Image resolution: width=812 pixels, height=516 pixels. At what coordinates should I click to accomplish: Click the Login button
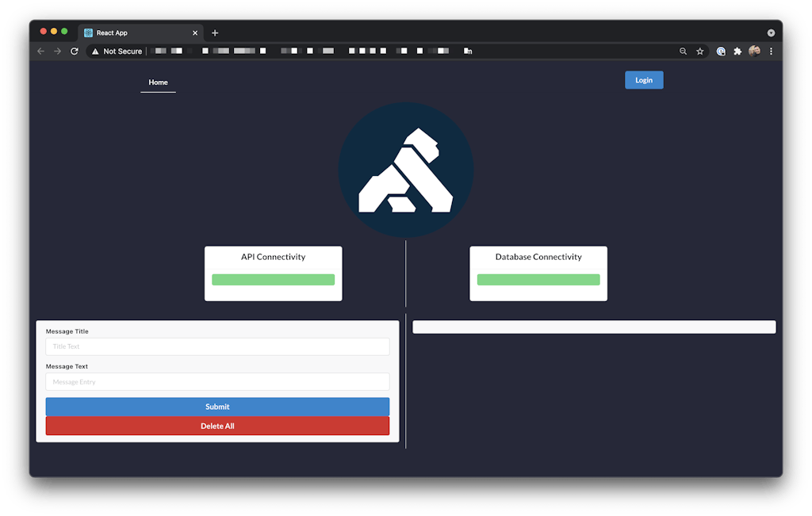point(644,80)
